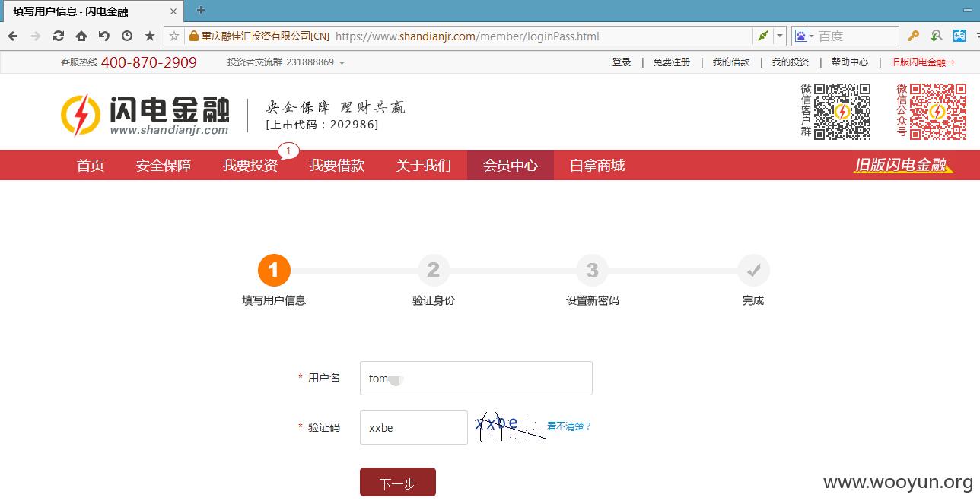This screenshot has height=504, width=980.
Task: Click the 旧版闪电金融 banner in nav bar
Action: click(x=903, y=165)
